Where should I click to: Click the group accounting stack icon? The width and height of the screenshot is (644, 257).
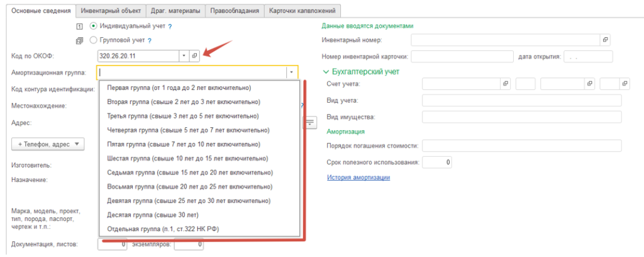[x=80, y=41]
